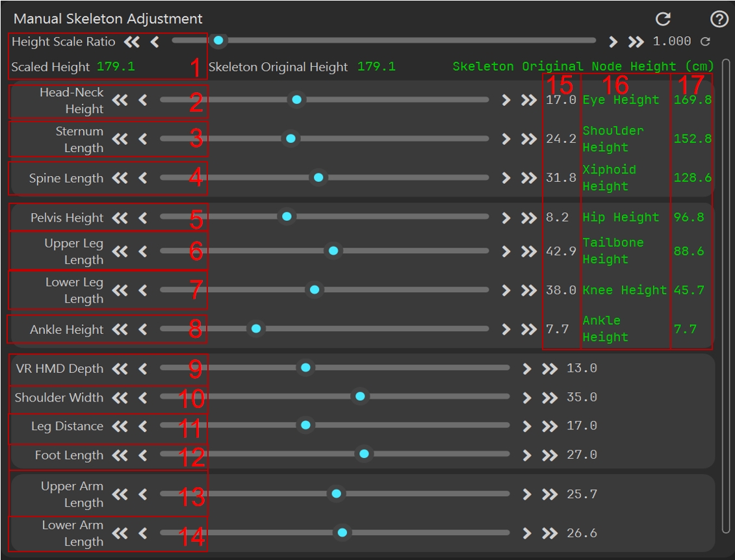735x560 pixels.
Task: Decrease VR HMD Depth by large step
Action: 120,369
